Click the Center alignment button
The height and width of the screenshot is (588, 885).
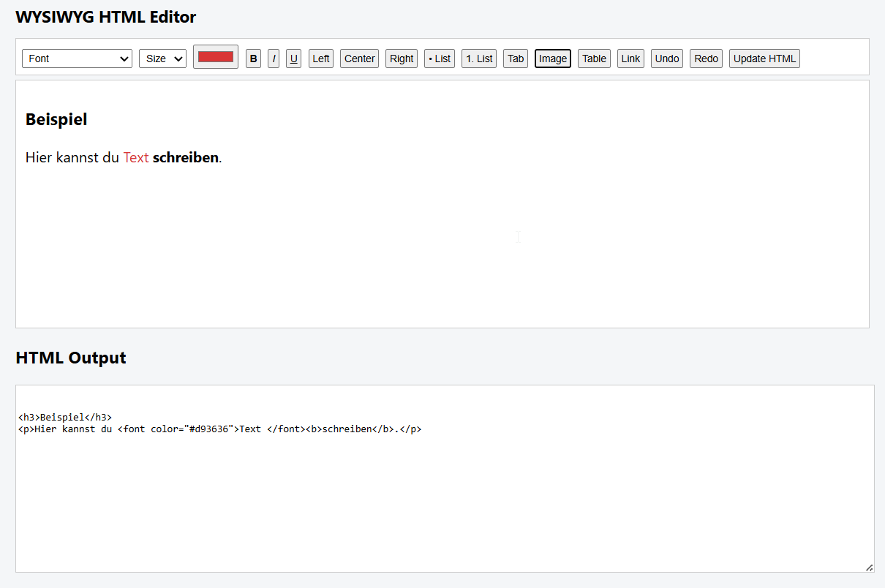pos(359,59)
